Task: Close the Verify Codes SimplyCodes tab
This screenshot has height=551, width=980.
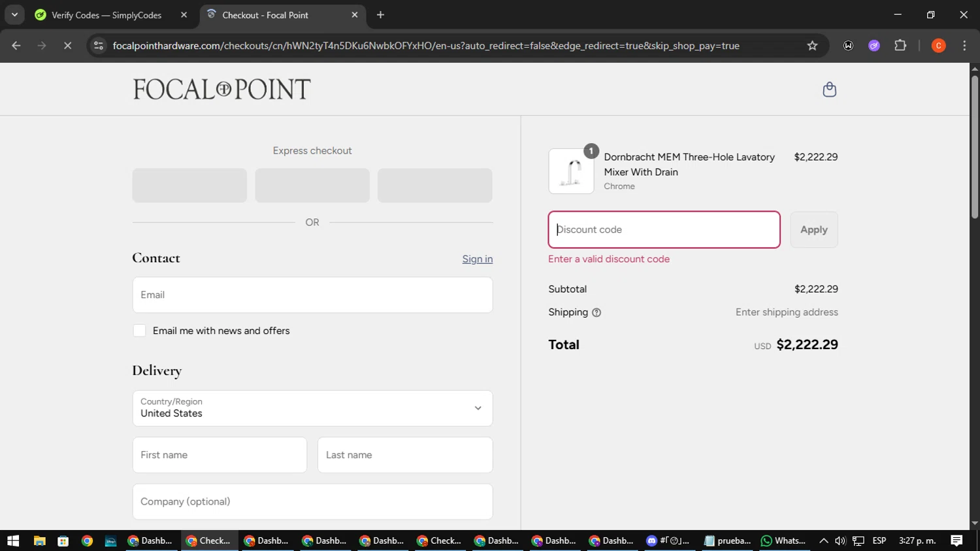Action: click(184, 15)
